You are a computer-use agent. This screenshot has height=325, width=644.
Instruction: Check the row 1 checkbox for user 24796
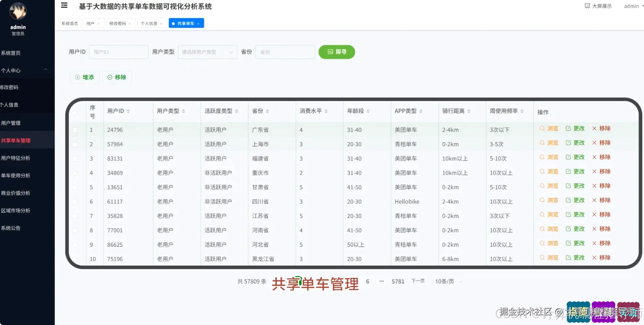pos(75,130)
